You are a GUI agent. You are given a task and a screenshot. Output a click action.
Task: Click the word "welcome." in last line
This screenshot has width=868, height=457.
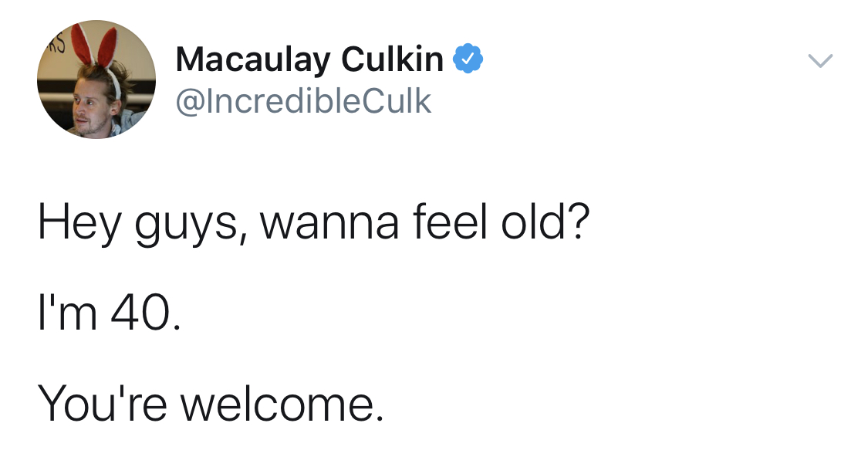[x=281, y=403]
